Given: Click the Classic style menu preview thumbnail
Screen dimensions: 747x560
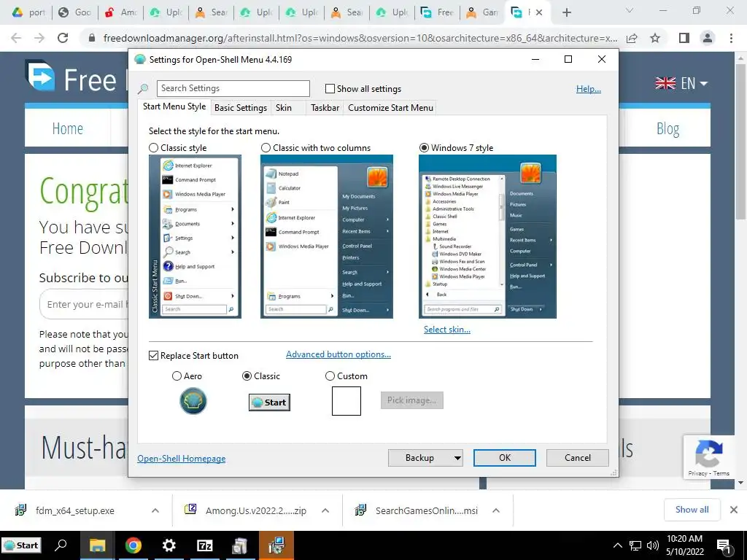Looking at the screenshot, I should coord(195,236).
